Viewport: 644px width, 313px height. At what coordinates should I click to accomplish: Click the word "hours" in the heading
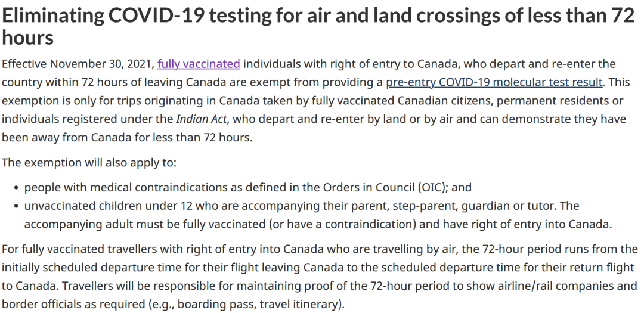pyautogui.click(x=28, y=38)
